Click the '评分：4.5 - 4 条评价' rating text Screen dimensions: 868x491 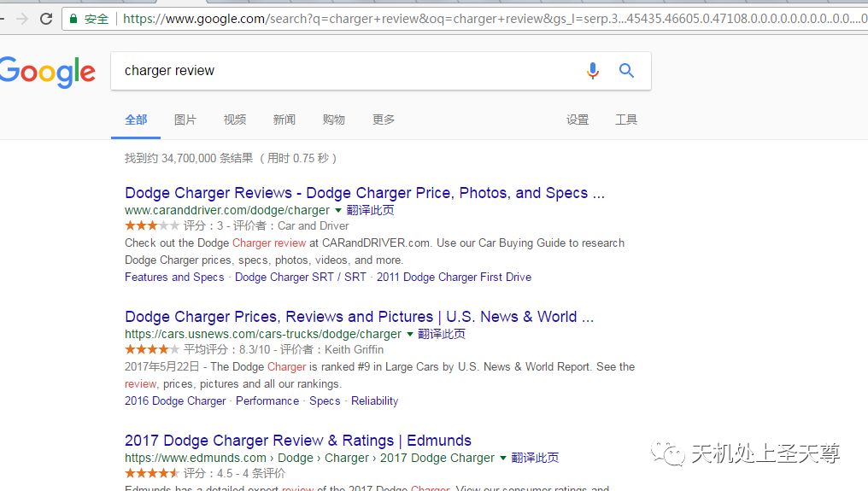(x=234, y=473)
